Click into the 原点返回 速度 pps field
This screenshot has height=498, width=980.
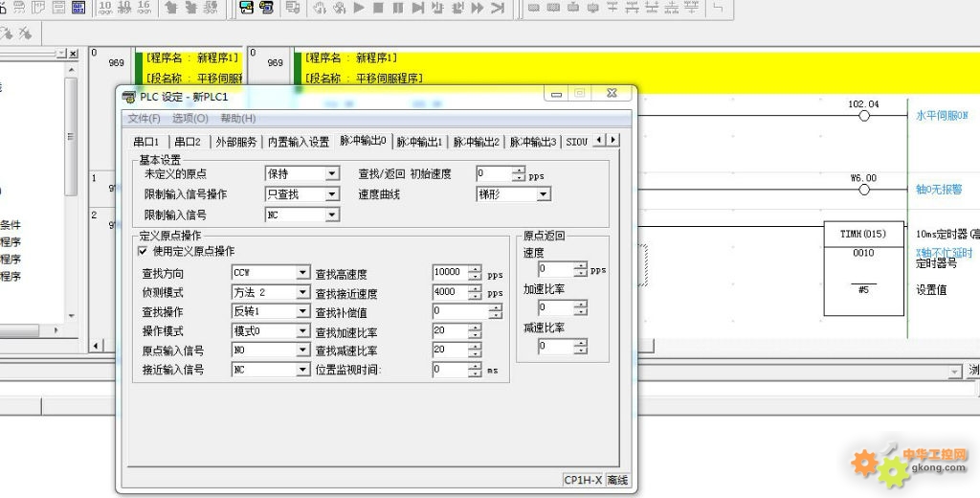(556, 269)
